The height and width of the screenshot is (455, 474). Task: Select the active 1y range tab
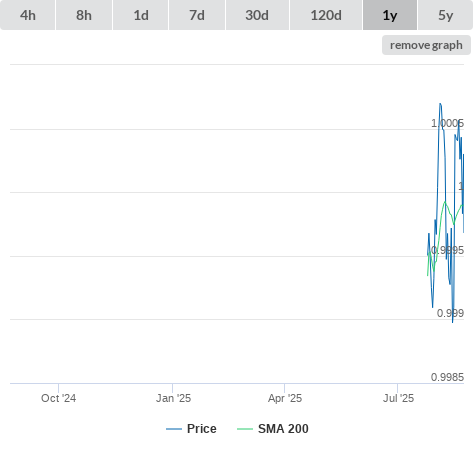pyautogui.click(x=390, y=15)
